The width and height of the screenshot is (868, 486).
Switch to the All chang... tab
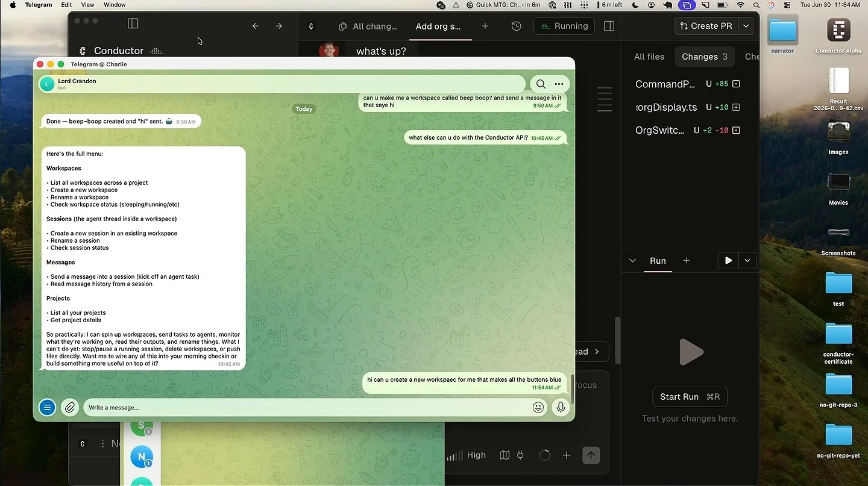(368, 26)
